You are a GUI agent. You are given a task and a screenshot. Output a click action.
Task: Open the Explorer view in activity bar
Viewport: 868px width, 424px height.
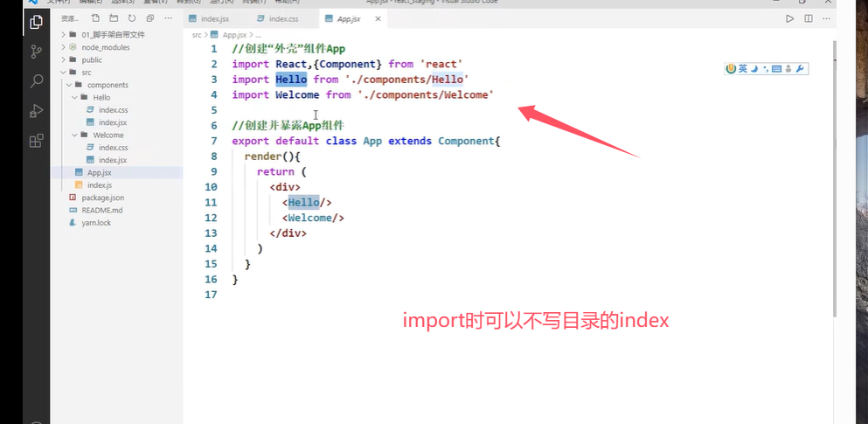tap(36, 23)
